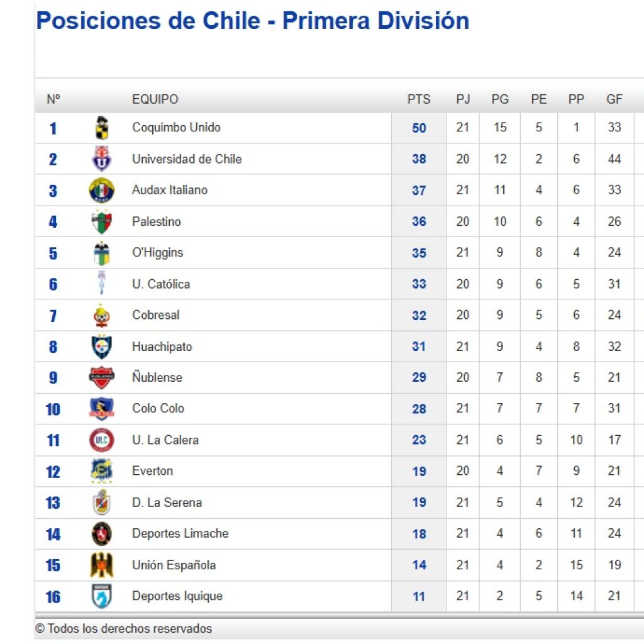The height and width of the screenshot is (644, 644).
Task: Click the Deportes Limache team name
Action: (x=180, y=533)
